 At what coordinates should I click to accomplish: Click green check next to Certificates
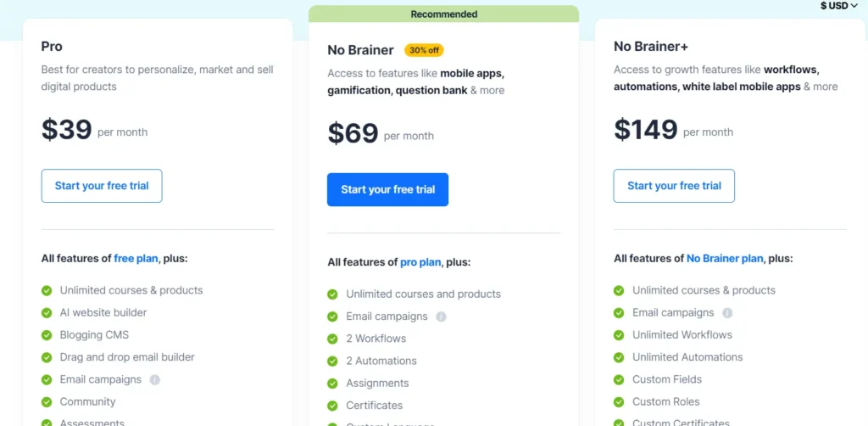pyautogui.click(x=332, y=406)
